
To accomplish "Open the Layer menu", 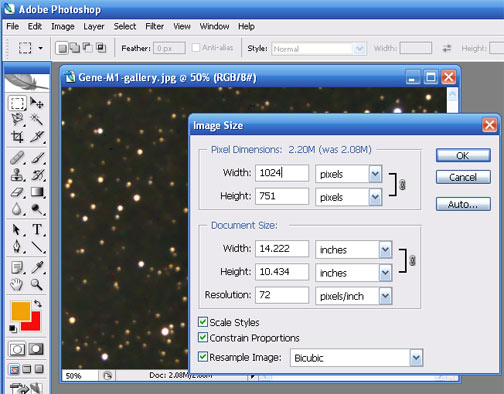I will (94, 26).
